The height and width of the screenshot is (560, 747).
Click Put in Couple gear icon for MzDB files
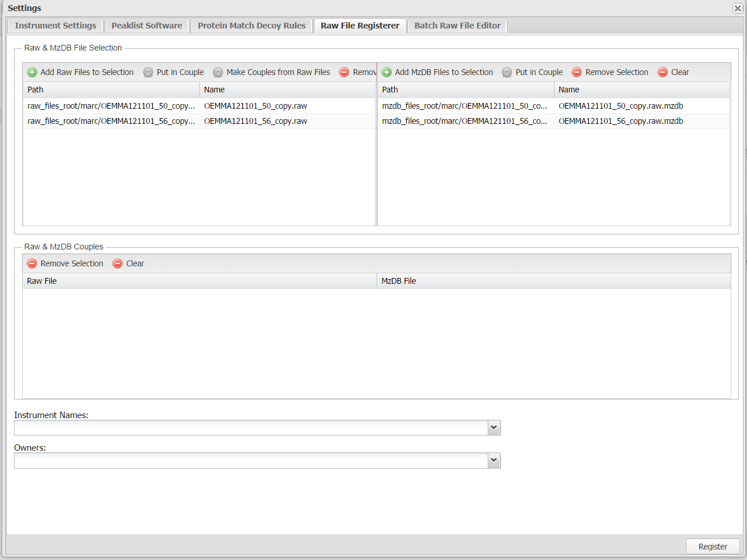[x=507, y=72]
